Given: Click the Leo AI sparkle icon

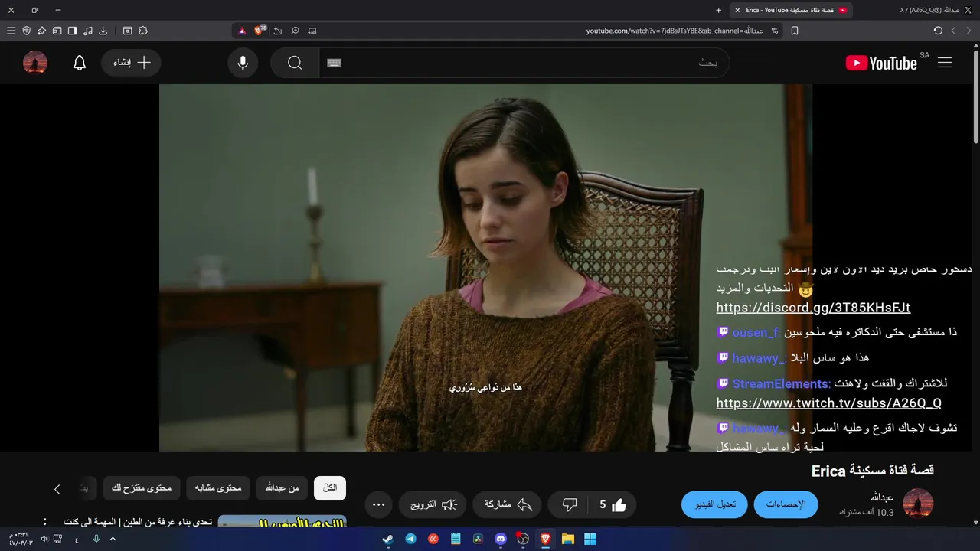Looking at the screenshot, I should coord(41,31).
